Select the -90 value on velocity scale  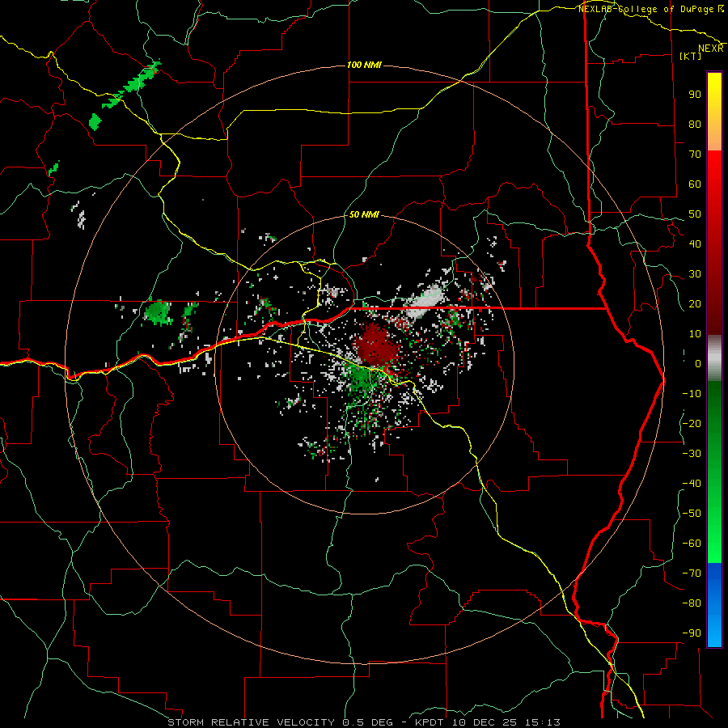692,633
